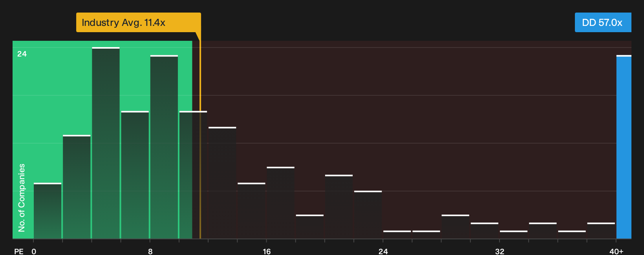The height and width of the screenshot is (255, 644).
Task: Click the small bar at PE 28-30
Action: point(456,227)
